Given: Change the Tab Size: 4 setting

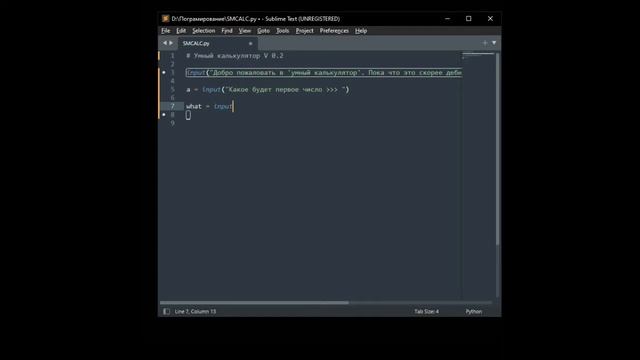Looking at the screenshot, I should pyautogui.click(x=427, y=311).
